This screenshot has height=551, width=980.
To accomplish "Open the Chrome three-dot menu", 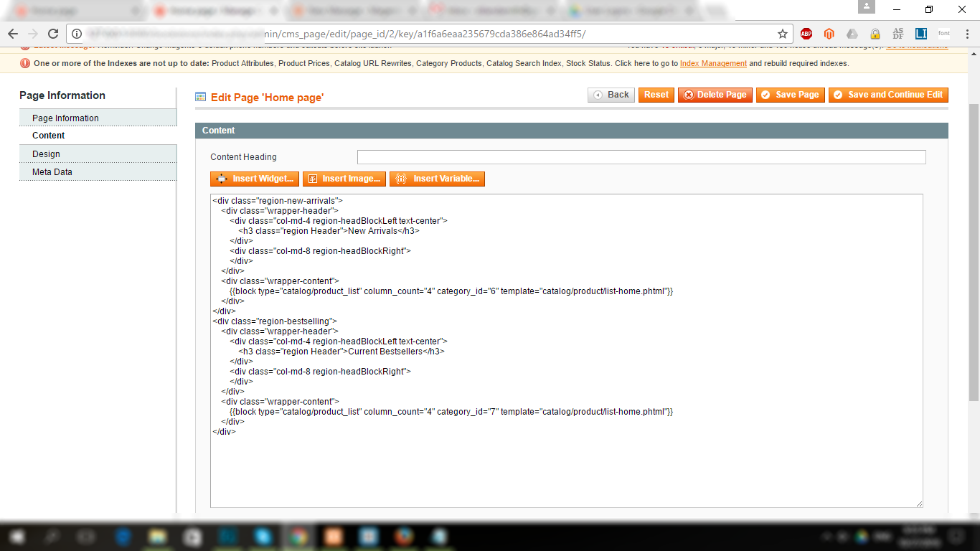I will coord(966,34).
